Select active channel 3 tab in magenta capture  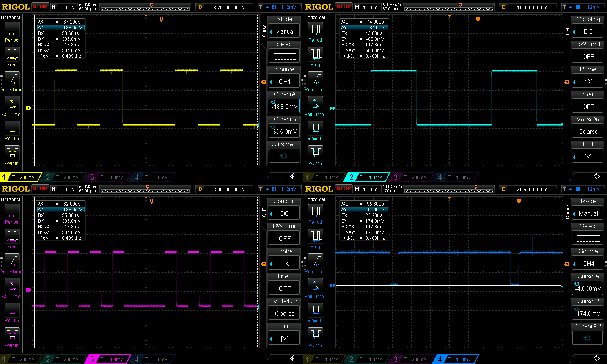point(107,359)
